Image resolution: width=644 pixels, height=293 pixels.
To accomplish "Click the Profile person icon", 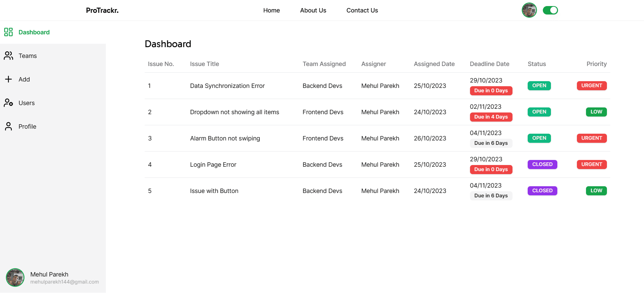I will [8, 126].
